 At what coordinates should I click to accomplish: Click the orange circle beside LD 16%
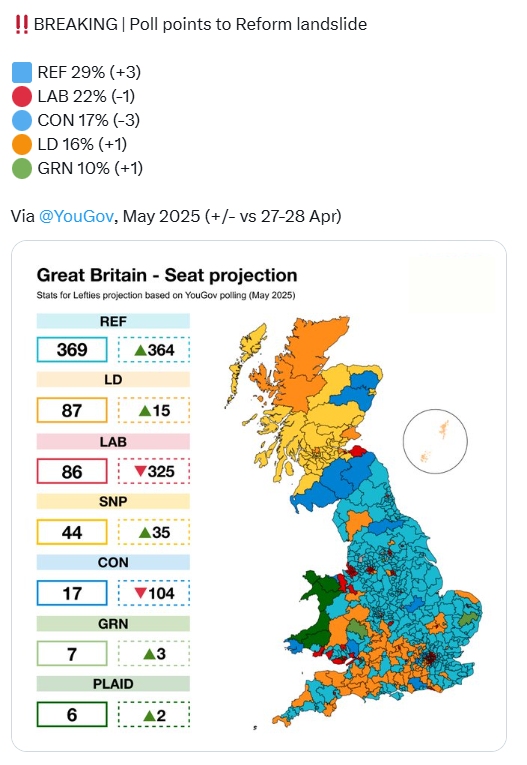22,144
